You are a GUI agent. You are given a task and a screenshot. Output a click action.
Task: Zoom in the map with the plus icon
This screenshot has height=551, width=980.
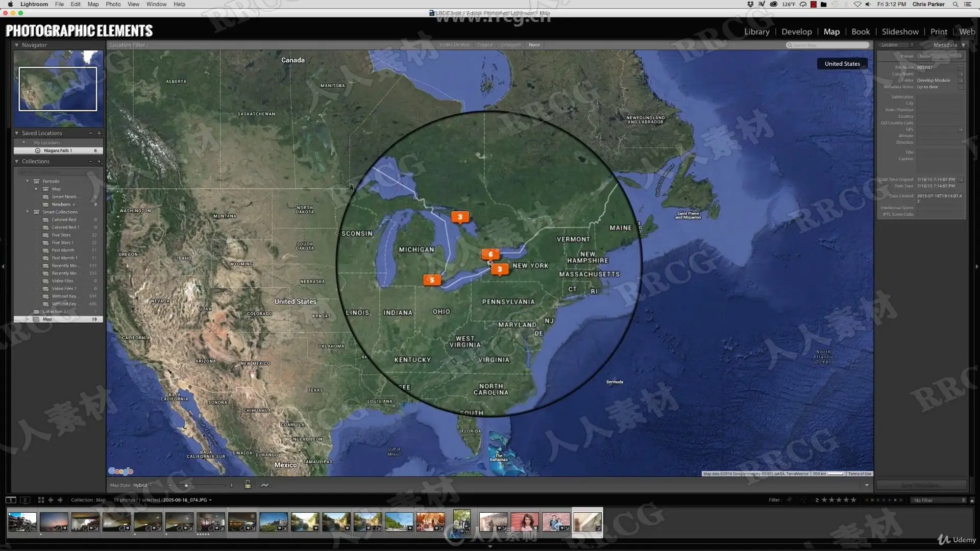(231, 485)
